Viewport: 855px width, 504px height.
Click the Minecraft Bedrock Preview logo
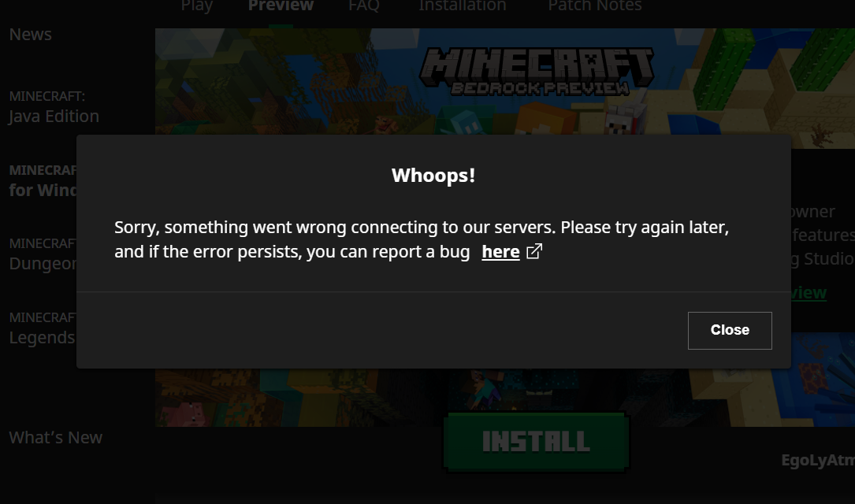[x=537, y=72]
